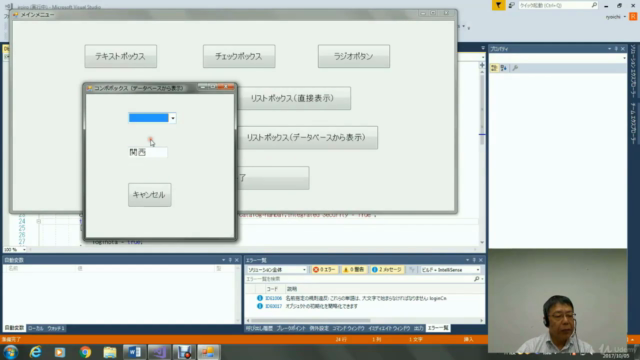The height and width of the screenshot is (360, 640).
Task: Open Internet Explorer from the taskbar
Action: (36, 352)
